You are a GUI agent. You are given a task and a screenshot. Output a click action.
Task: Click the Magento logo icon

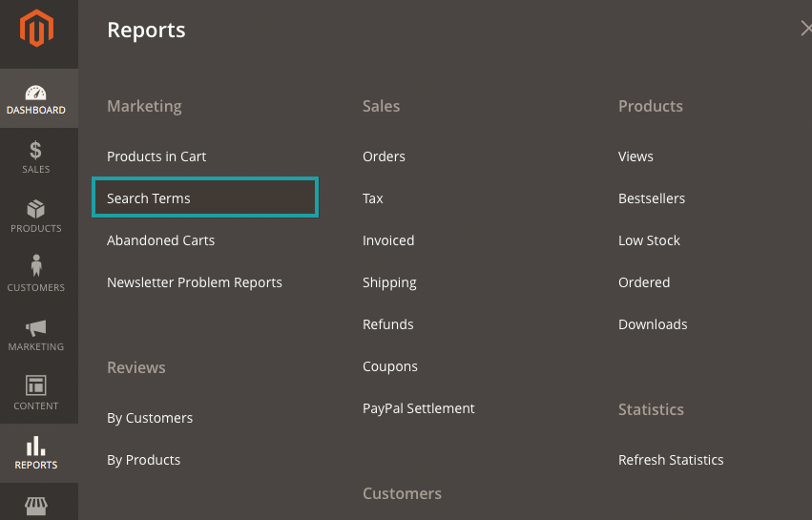point(38,31)
